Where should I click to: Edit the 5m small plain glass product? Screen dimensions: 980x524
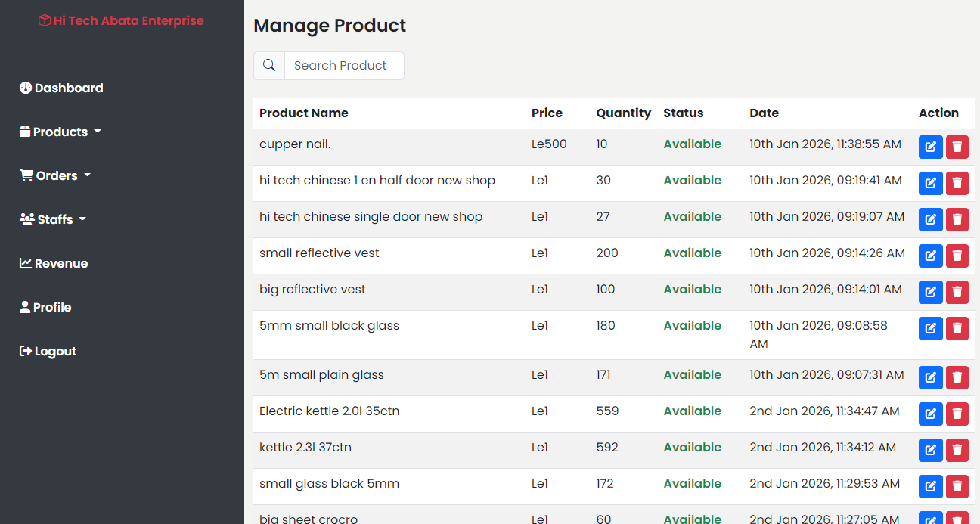pyautogui.click(x=930, y=377)
